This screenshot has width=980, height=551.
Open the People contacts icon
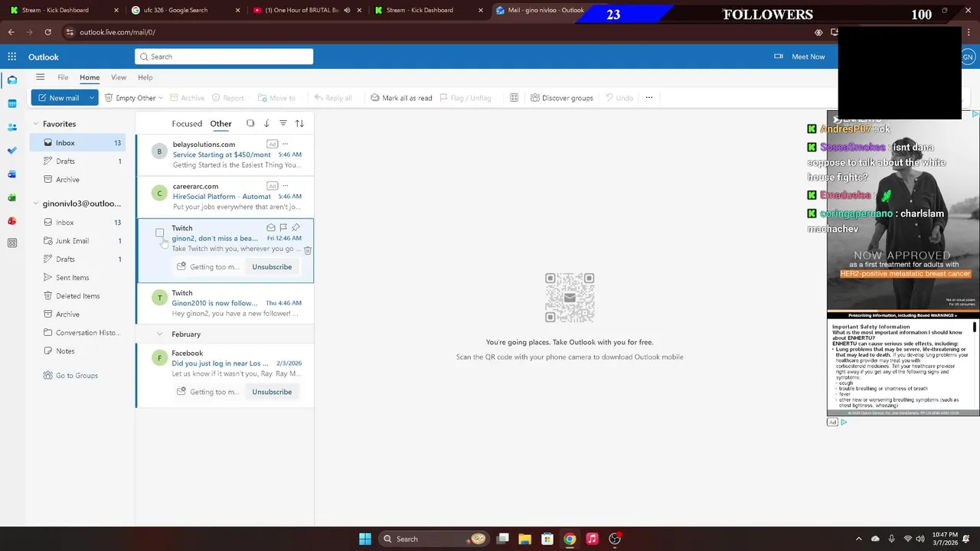tap(11, 127)
